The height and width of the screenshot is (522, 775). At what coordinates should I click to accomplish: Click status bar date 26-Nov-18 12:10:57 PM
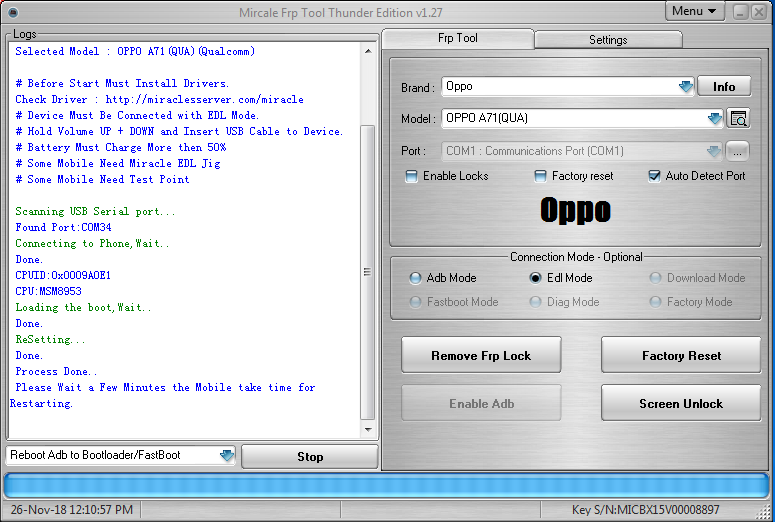[72, 510]
